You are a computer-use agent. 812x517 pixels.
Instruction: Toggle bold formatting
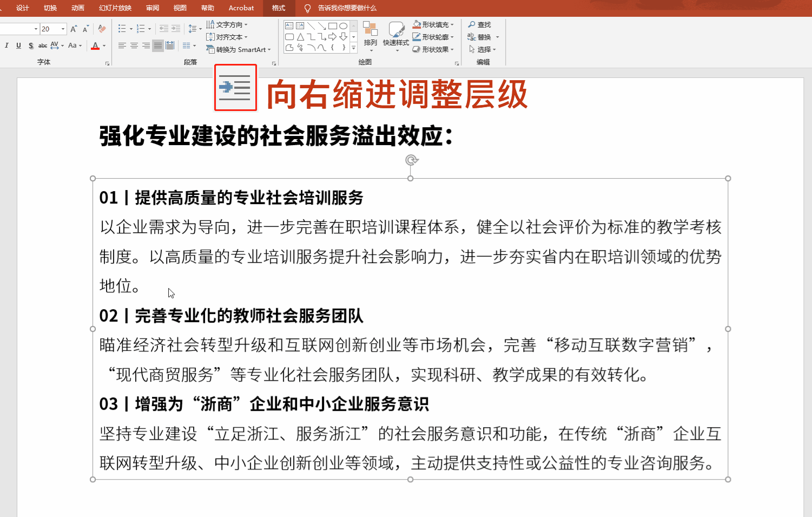point(1,45)
